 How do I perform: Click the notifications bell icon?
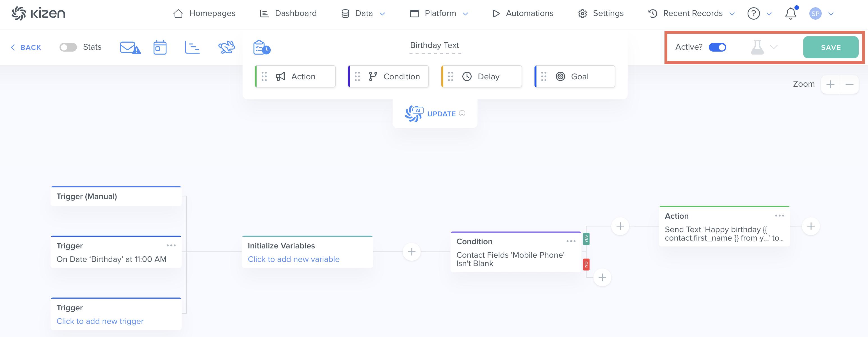791,14
